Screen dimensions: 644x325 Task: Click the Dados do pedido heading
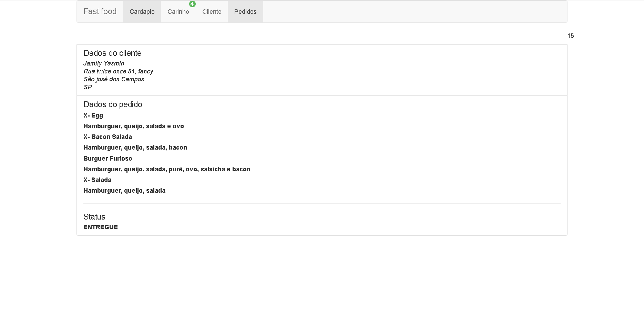click(113, 104)
